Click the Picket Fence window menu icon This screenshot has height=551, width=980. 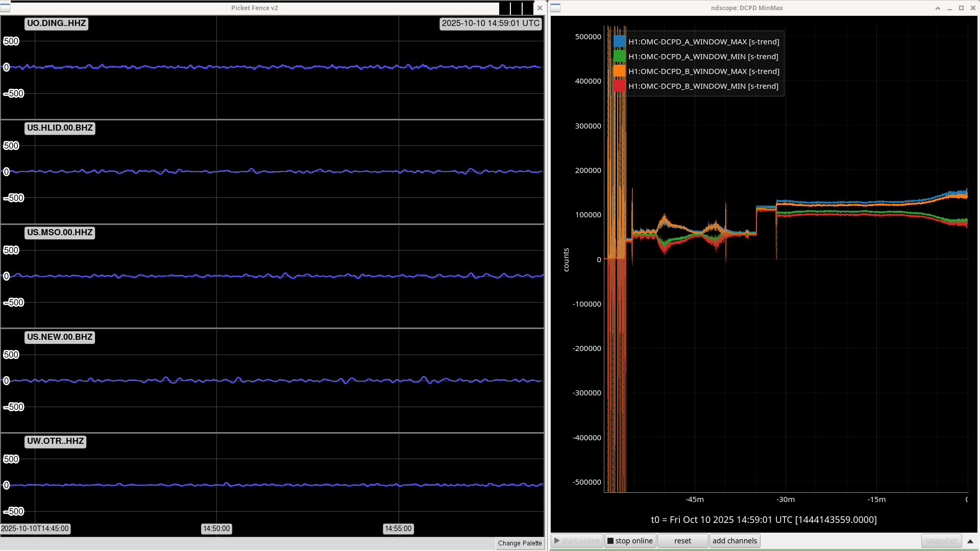click(x=5, y=8)
